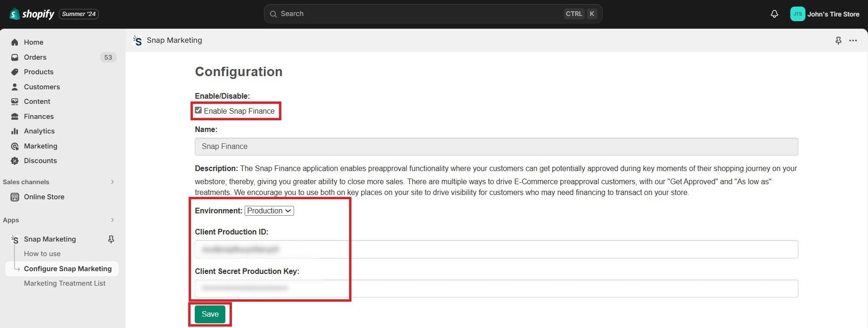868x328 pixels.
Task: Click the Apps section label
Action: point(11,220)
